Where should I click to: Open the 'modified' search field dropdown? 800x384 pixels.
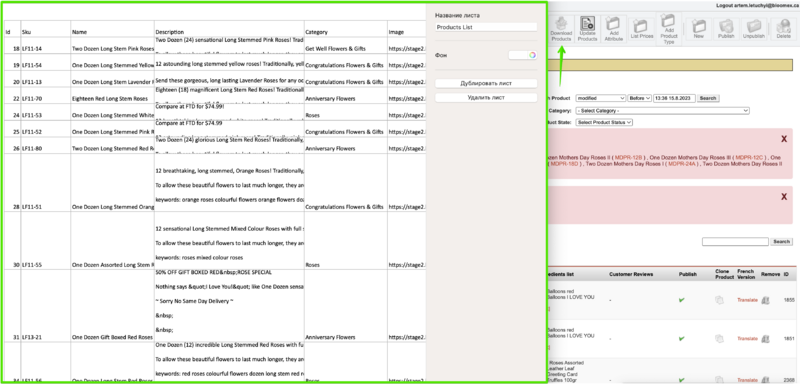(x=601, y=98)
